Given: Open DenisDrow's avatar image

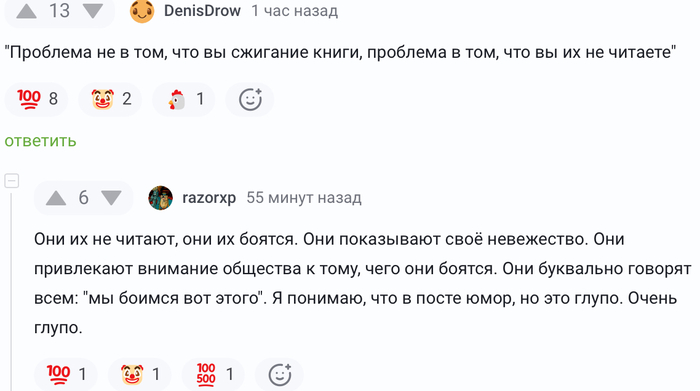Looking at the screenshot, I should (142, 11).
